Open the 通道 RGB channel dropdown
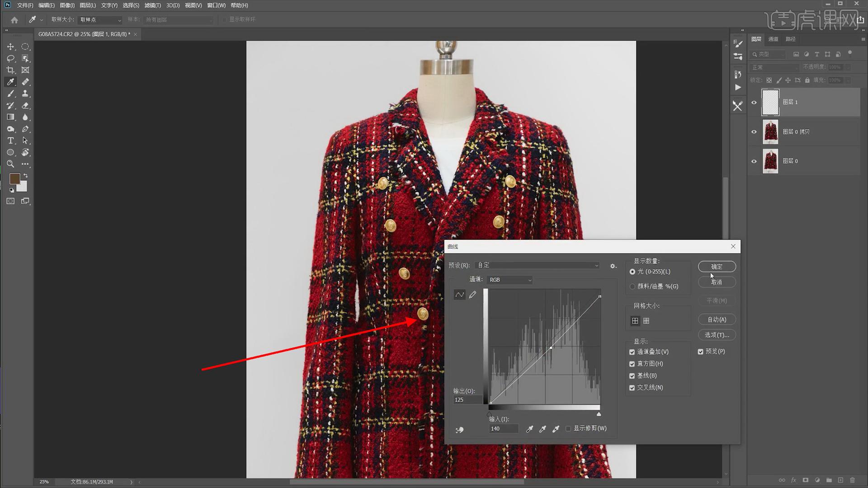The height and width of the screenshot is (488, 868). 510,280
